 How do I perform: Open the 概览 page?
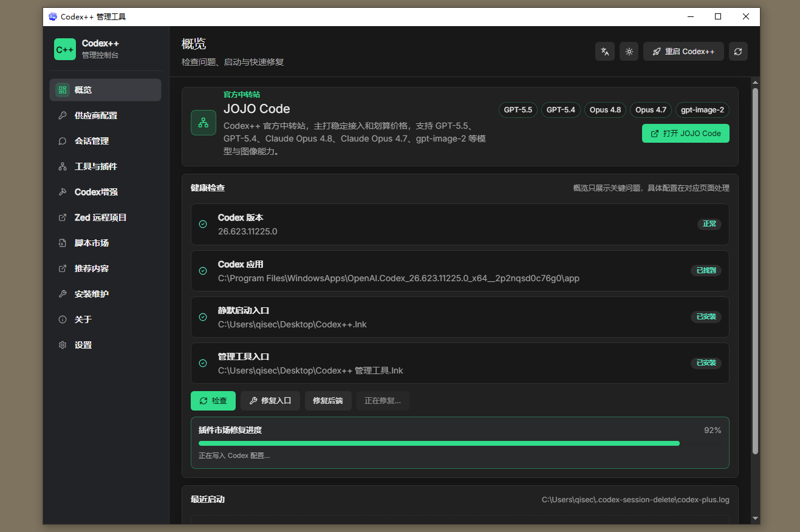pyautogui.click(x=105, y=90)
